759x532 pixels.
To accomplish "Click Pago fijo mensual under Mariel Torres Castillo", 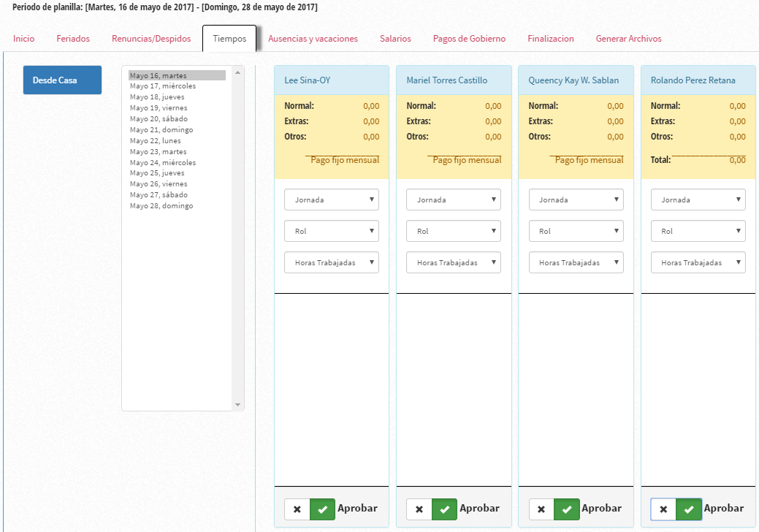I will click(x=467, y=160).
